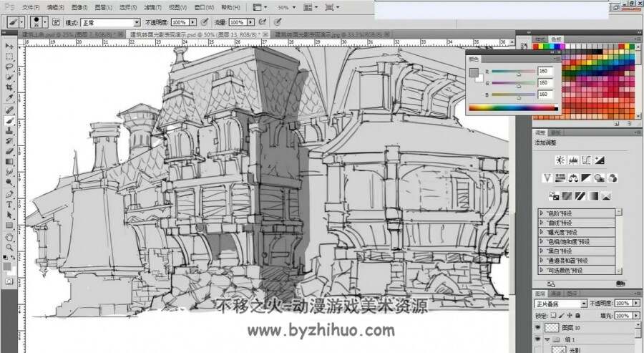Enable airbrush mode in options bar

[x=262, y=22]
